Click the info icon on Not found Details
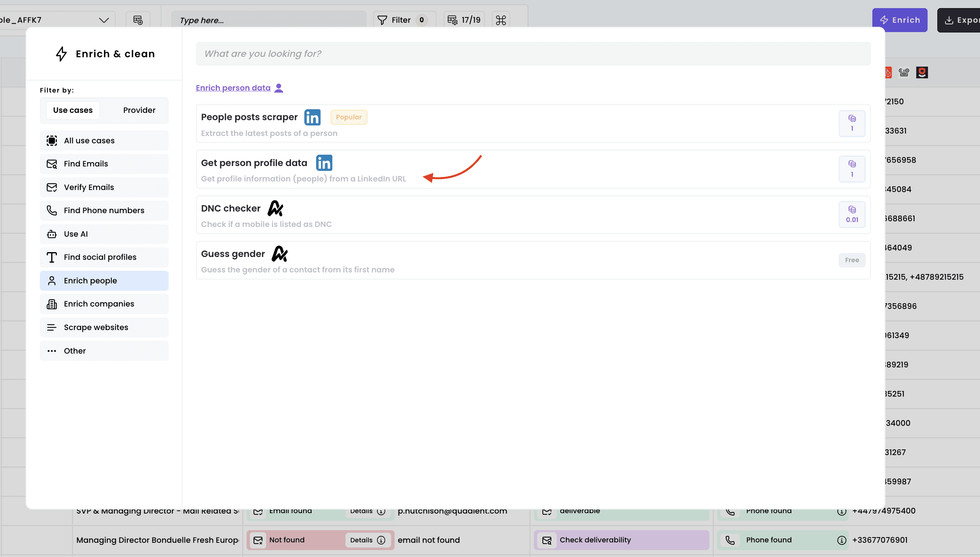 (381, 540)
